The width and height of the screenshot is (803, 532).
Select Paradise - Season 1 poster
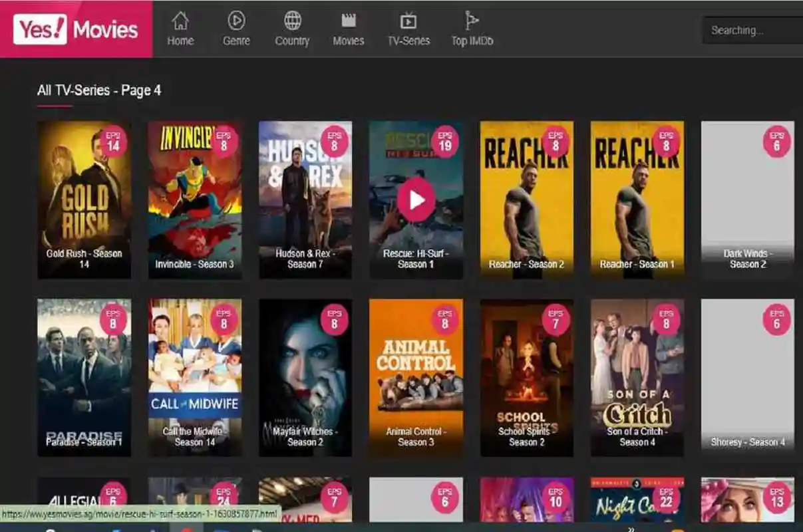84,377
